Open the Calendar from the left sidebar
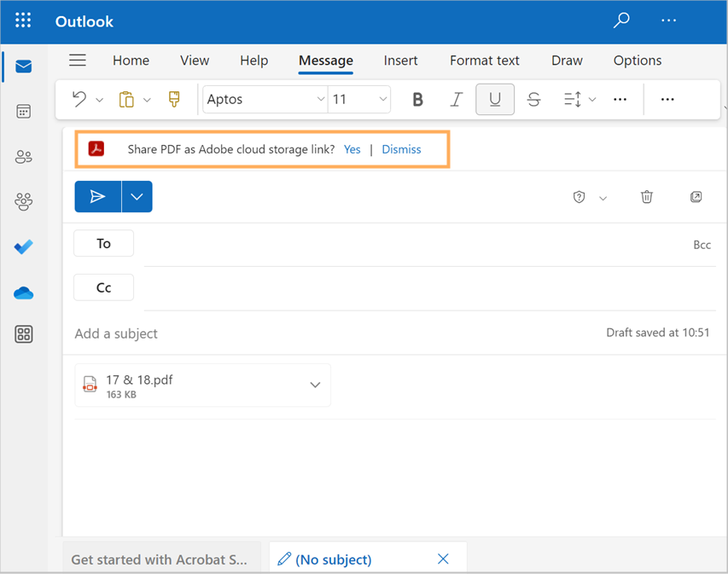This screenshot has width=728, height=574. click(23, 111)
